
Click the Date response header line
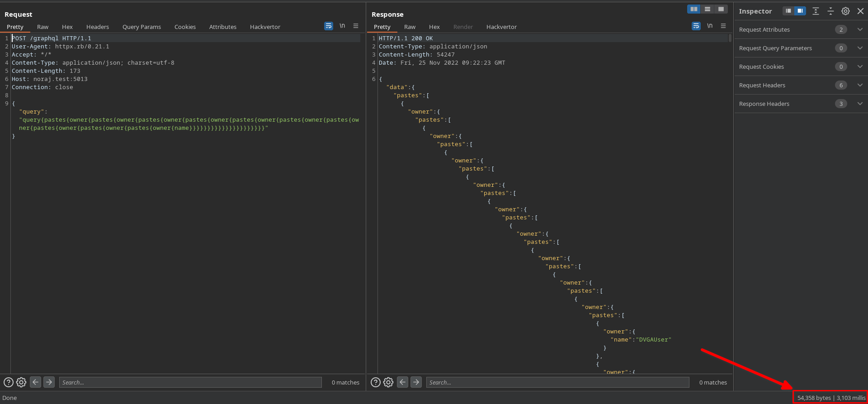coord(442,63)
